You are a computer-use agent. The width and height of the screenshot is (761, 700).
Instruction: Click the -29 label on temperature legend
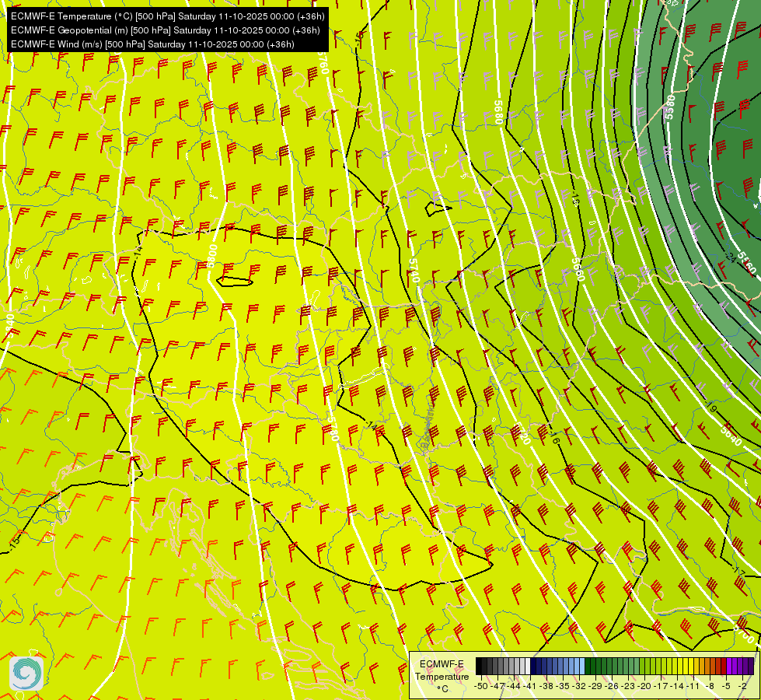(x=595, y=686)
